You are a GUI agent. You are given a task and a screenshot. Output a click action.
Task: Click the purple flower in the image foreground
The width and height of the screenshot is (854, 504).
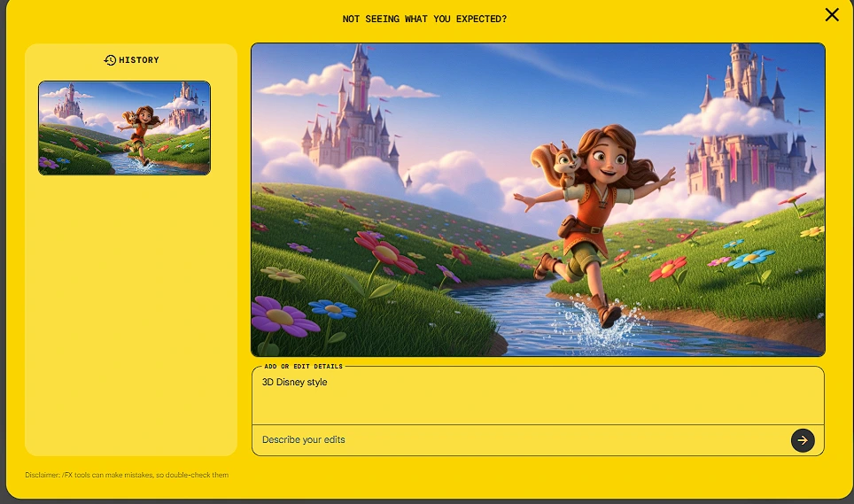pos(282,316)
